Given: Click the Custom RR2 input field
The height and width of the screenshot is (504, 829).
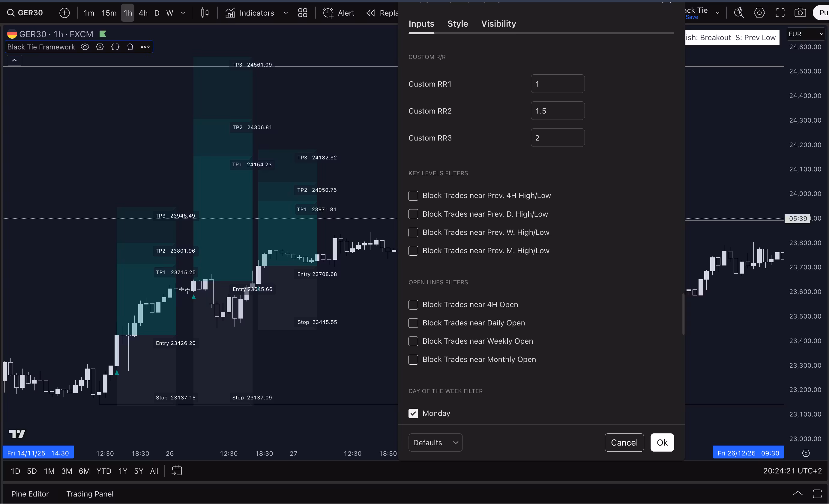Looking at the screenshot, I should tap(557, 111).
